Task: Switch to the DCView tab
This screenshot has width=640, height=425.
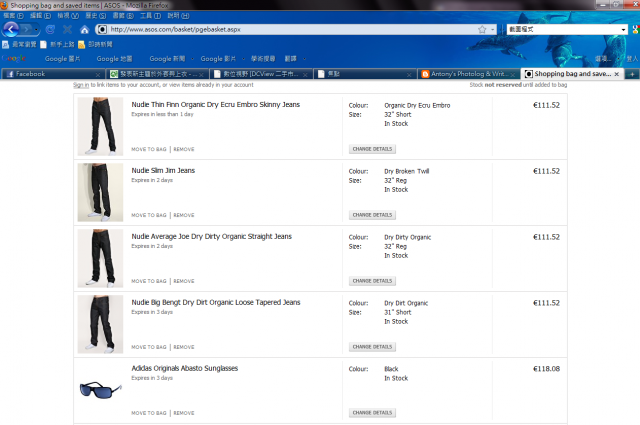Action: click(x=261, y=74)
